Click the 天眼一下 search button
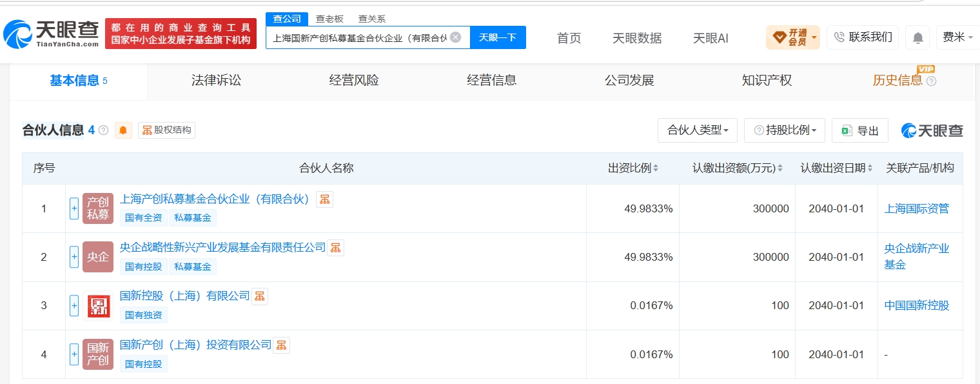The width and height of the screenshot is (980, 384). 498,37
